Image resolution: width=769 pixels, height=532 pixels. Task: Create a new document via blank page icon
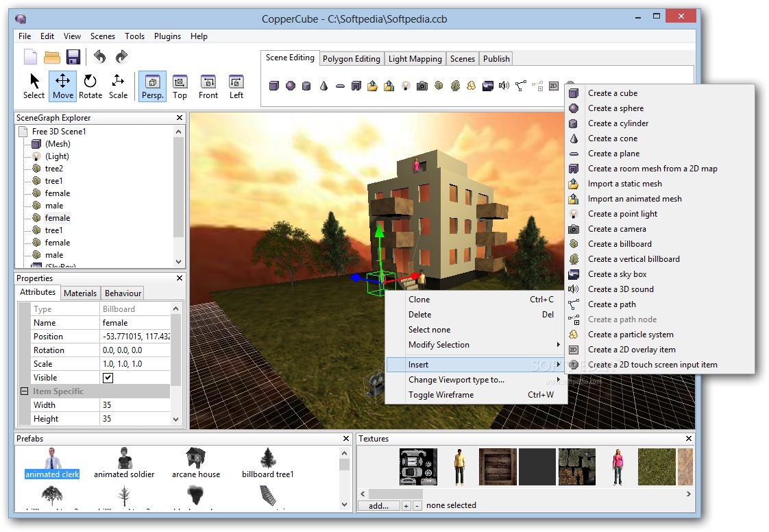click(x=30, y=57)
